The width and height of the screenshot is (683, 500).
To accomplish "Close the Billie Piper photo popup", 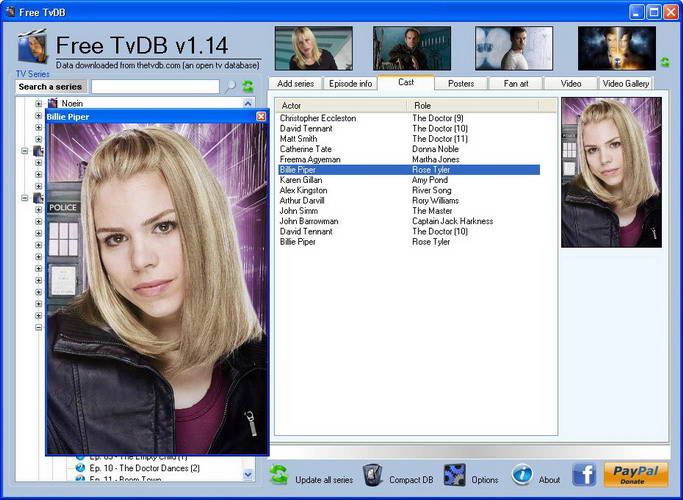I will tap(261, 117).
